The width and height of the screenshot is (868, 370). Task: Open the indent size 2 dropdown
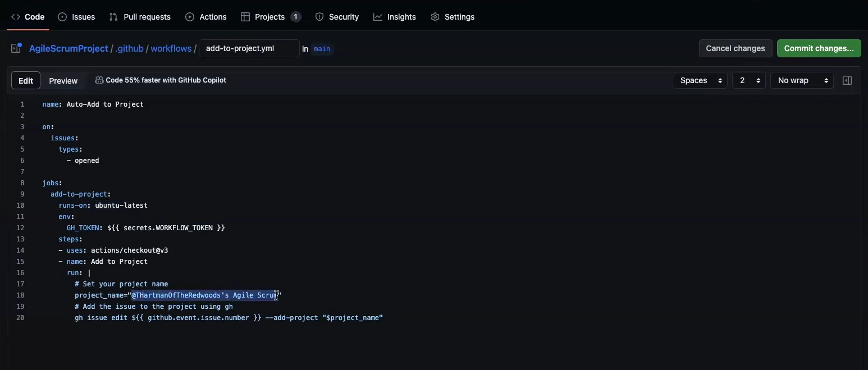[x=748, y=80]
